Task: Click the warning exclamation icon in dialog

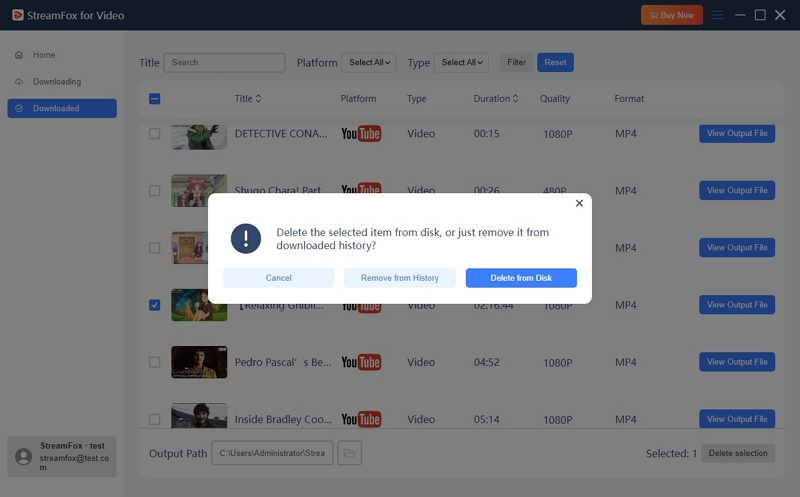Action: pos(246,238)
